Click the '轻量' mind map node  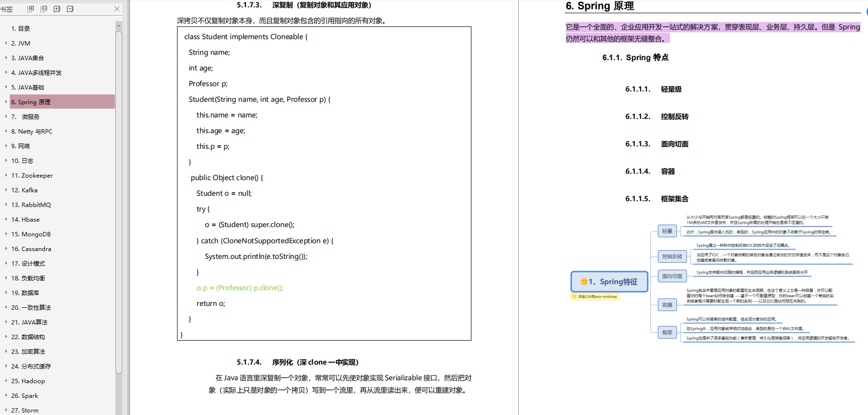[x=667, y=231]
